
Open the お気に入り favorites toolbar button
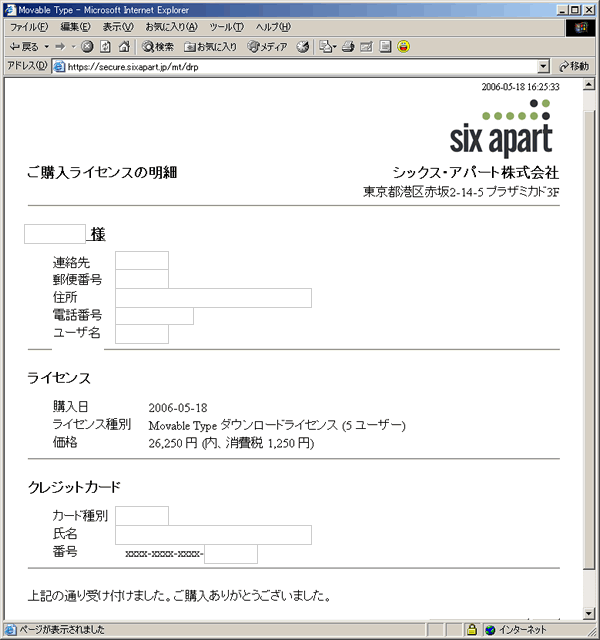tap(210, 47)
